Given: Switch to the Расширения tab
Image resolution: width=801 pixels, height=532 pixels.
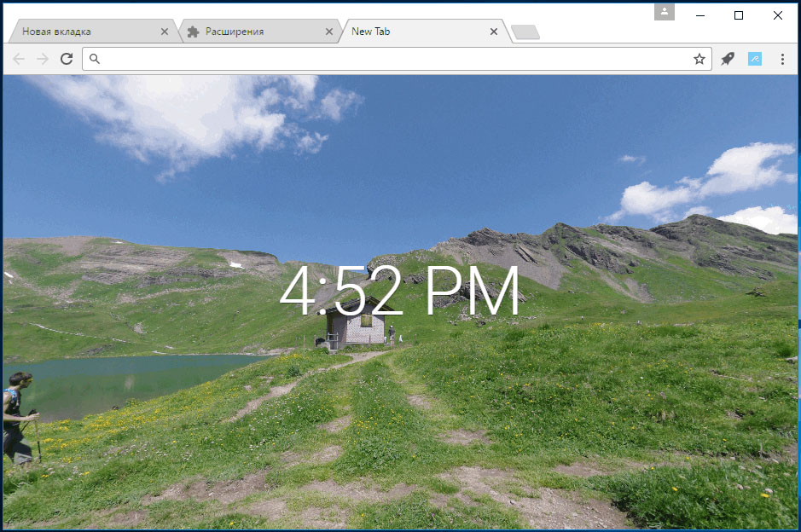Looking at the screenshot, I should point(260,32).
